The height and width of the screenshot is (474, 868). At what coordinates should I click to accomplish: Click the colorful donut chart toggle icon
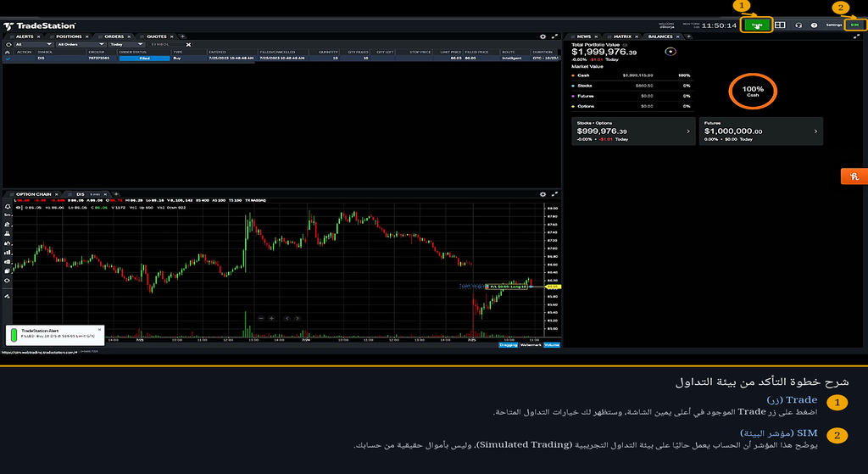tap(670, 52)
